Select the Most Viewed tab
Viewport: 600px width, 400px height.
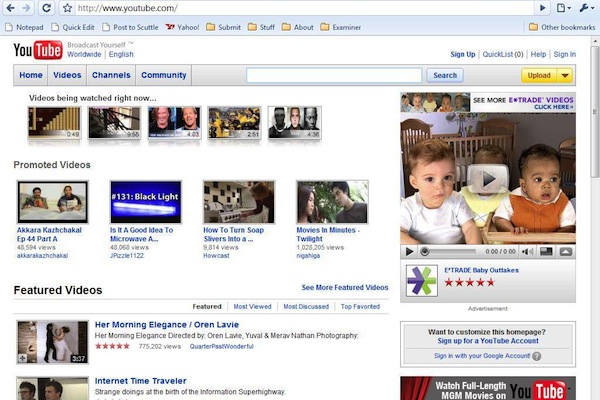tap(252, 307)
